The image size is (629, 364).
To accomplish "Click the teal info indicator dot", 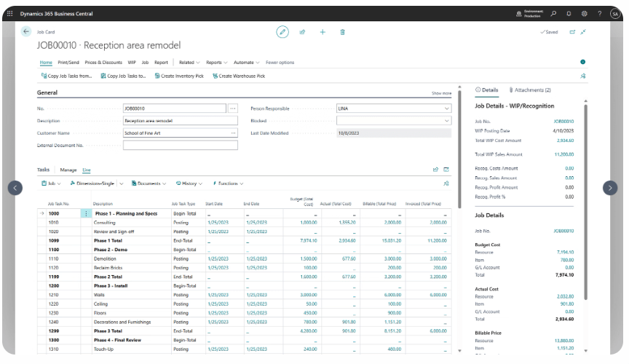I will [583, 62].
